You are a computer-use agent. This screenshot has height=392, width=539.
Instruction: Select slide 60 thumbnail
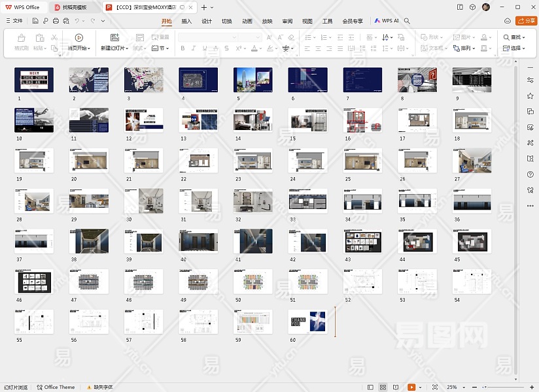click(307, 322)
